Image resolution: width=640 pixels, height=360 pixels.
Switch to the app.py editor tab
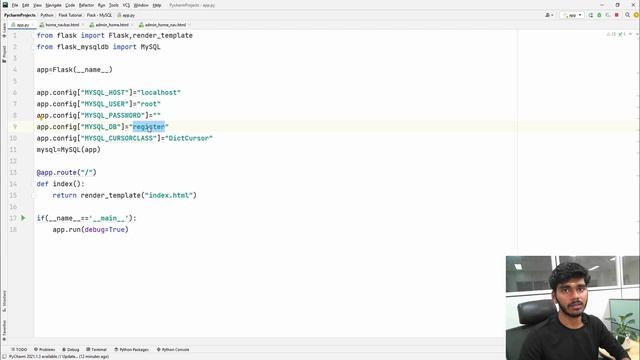[x=21, y=25]
